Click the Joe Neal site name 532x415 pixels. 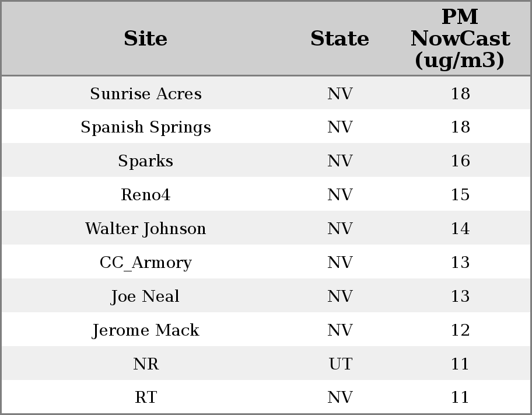[x=146, y=297]
